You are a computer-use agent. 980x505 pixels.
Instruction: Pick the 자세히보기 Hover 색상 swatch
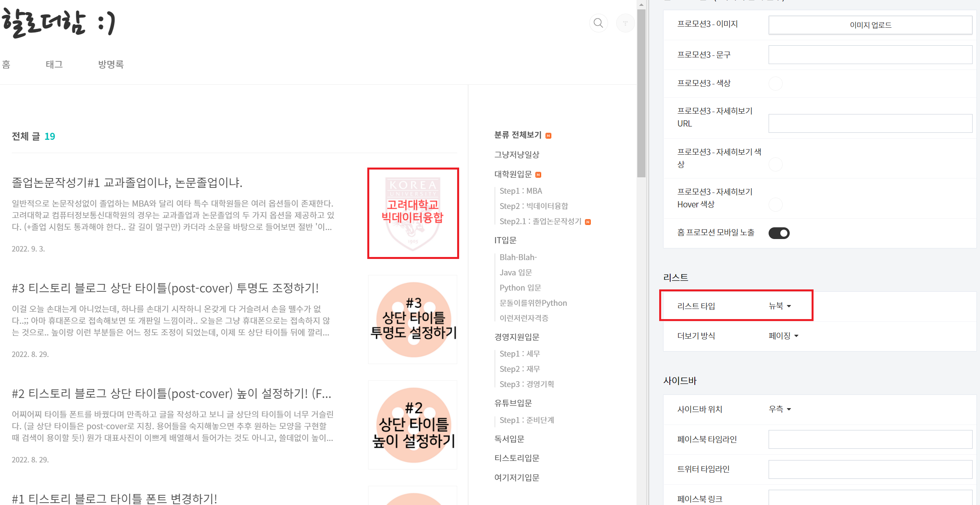[775, 204]
